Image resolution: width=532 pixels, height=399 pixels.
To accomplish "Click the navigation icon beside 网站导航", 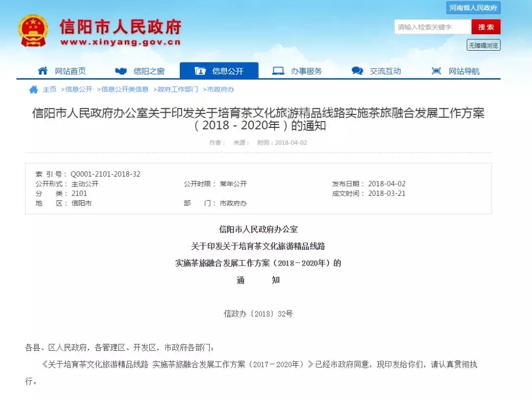I will click(436, 71).
